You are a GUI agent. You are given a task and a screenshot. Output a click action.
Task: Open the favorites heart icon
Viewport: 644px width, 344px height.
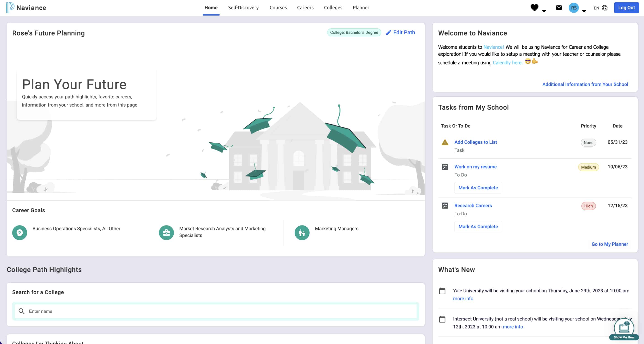pos(535,7)
